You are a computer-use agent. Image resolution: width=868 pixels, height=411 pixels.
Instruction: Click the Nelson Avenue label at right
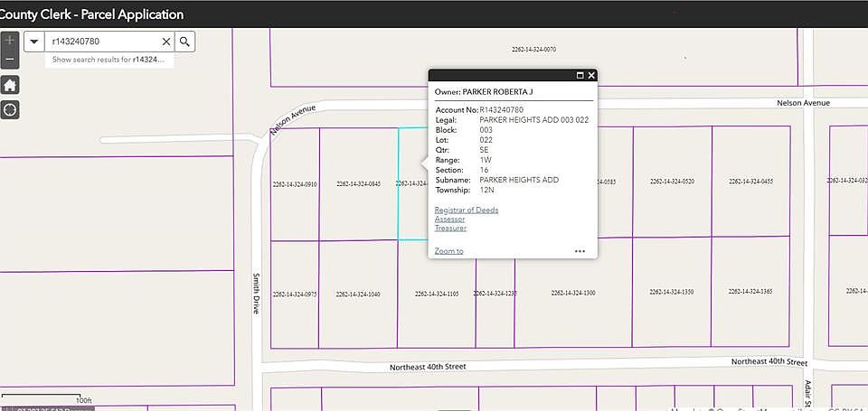tap(803, 103)
